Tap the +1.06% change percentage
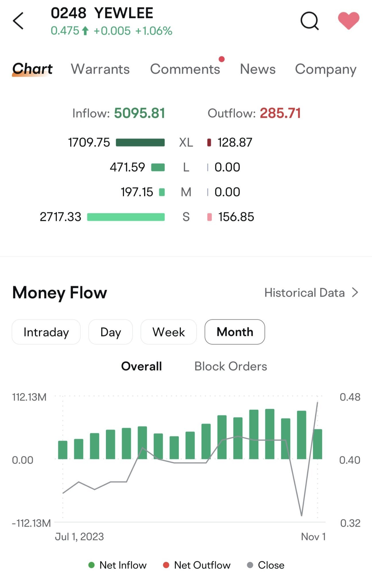This screenshot has width=372, height=588. (154, 31)
